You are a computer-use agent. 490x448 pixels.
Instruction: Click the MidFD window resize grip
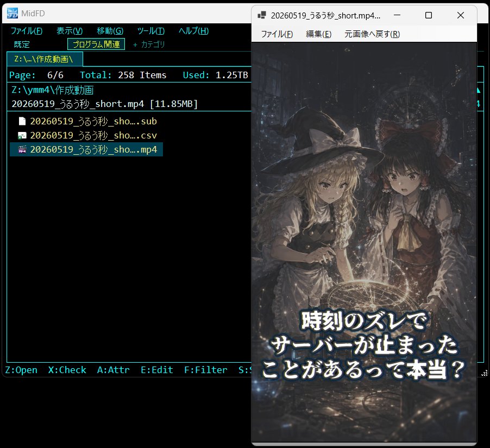coord(484,373)
